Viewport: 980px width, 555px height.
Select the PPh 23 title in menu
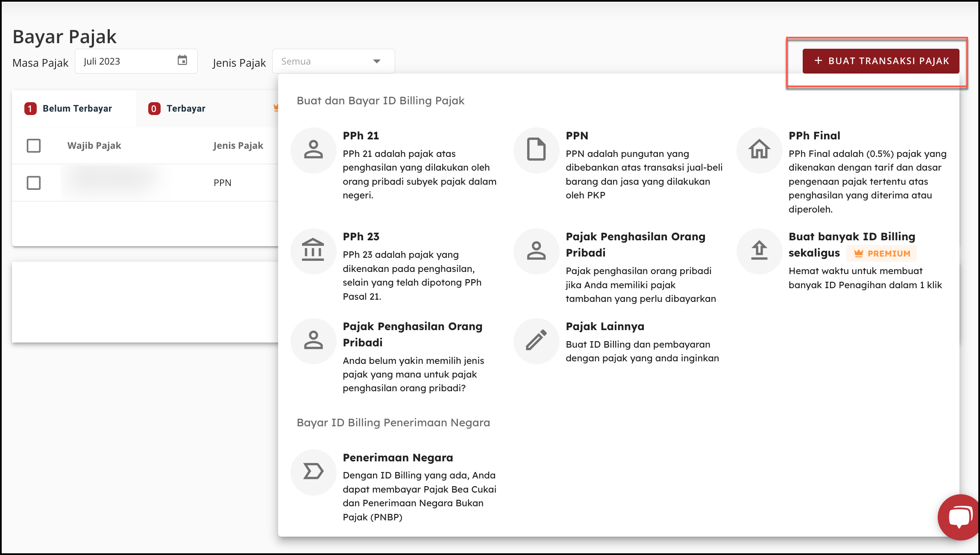361,236
